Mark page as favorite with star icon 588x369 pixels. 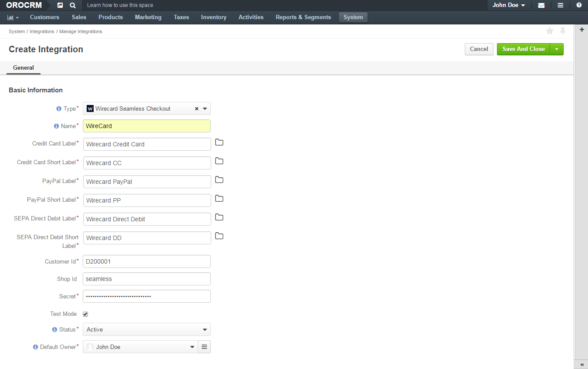(x=550, y=31)
